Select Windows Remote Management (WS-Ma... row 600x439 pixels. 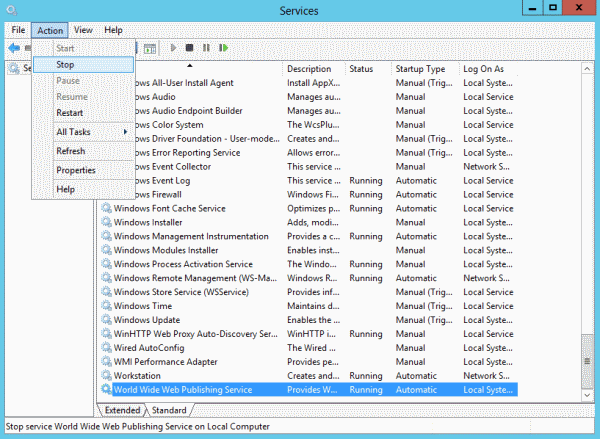309,278
